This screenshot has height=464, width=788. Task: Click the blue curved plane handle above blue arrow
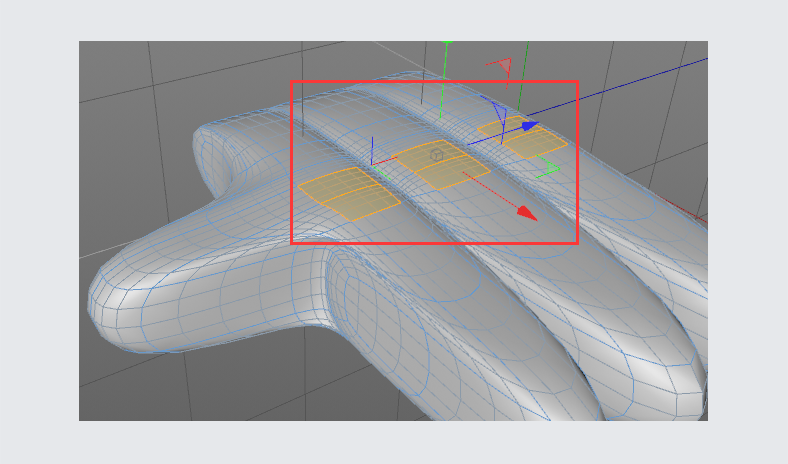point(497,112)
